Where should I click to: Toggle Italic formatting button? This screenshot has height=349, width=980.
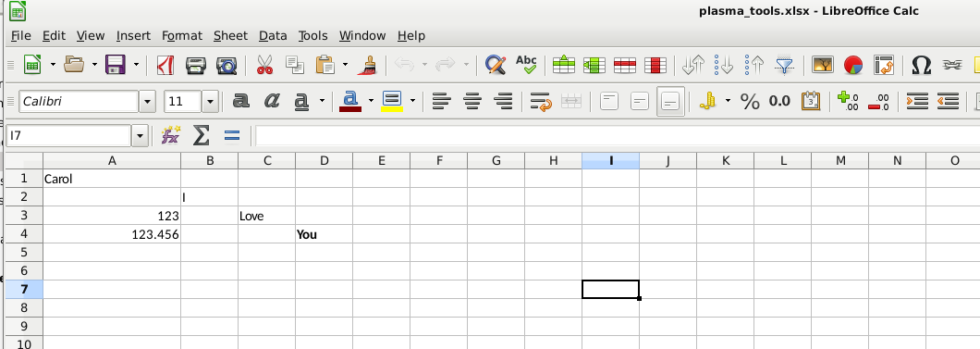[x=271, y=101]
